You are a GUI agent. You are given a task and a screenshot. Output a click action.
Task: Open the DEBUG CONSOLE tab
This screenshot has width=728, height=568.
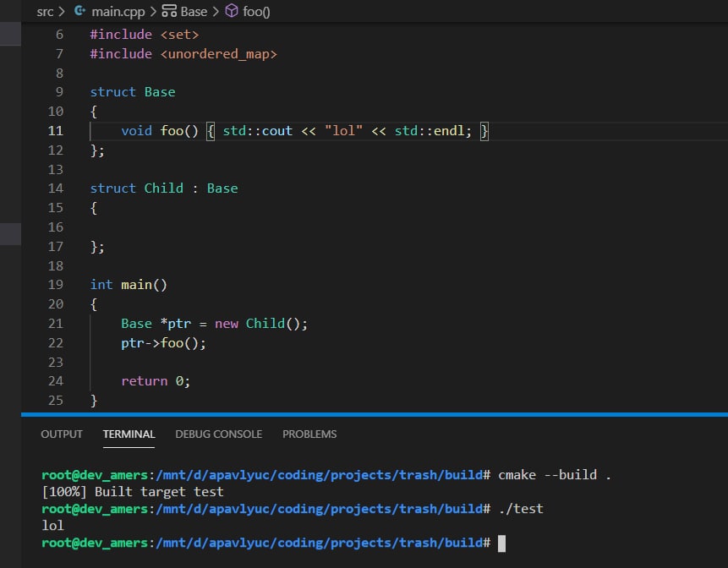point(219,434)
